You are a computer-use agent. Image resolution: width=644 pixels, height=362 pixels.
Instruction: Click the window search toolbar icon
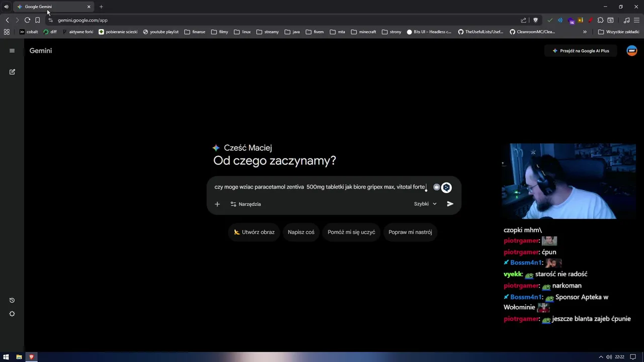coord(610,20)
